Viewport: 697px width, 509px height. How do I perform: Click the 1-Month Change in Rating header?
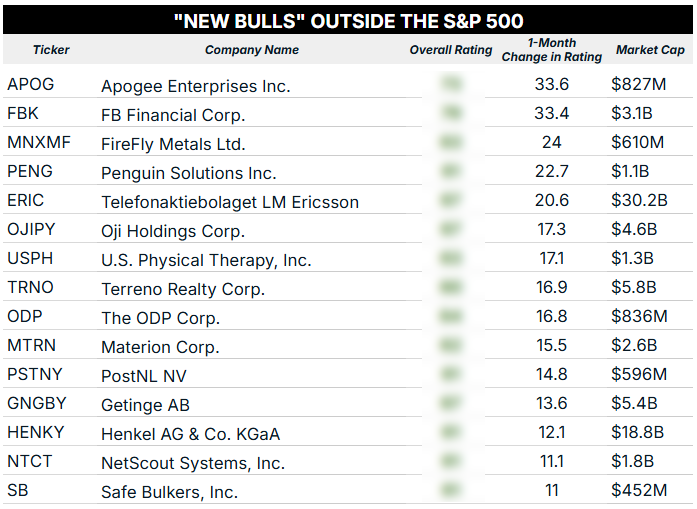click(x=552, y=50)
